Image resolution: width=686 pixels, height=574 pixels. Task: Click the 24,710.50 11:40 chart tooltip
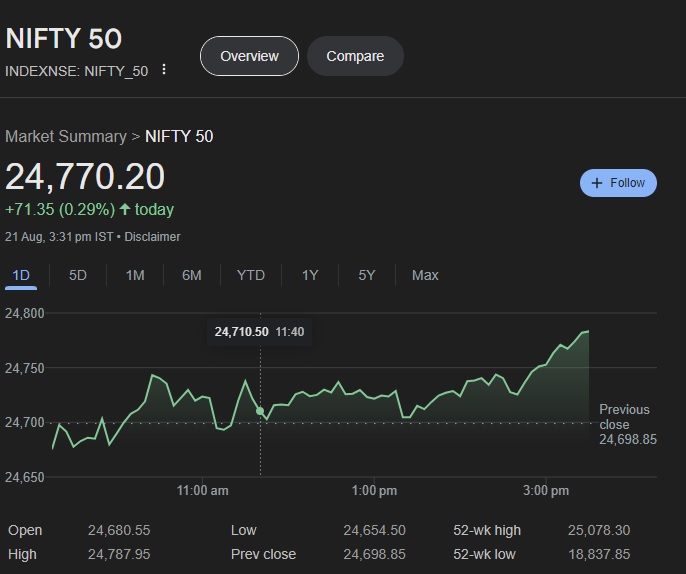pos(259,332)
